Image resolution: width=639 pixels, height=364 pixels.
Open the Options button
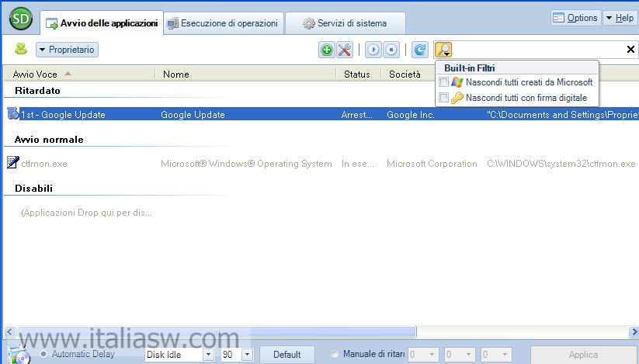point(576,18)
